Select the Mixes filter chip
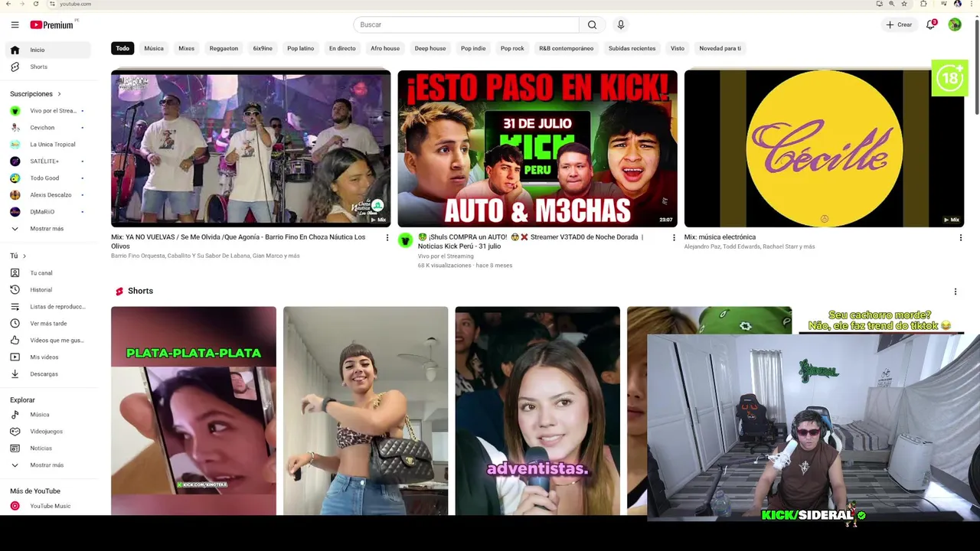The height and width of the screenshot is (551, 980). tap(186, 48)
